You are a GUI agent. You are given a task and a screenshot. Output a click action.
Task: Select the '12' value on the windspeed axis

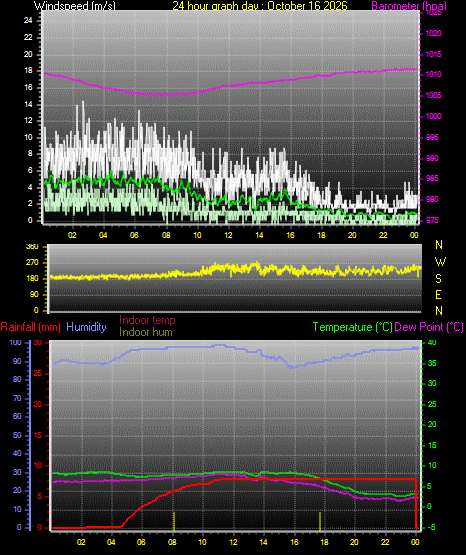point(28,120)
